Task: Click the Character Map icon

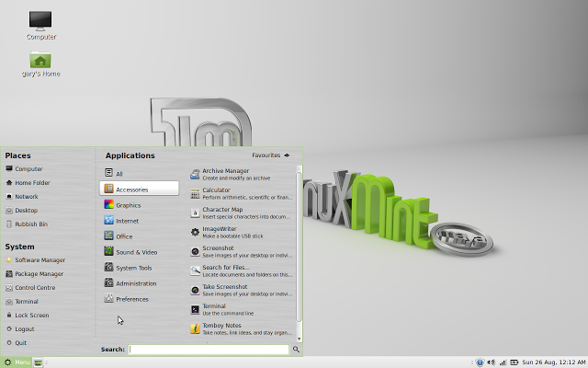Action: click(x=195, y=213)
